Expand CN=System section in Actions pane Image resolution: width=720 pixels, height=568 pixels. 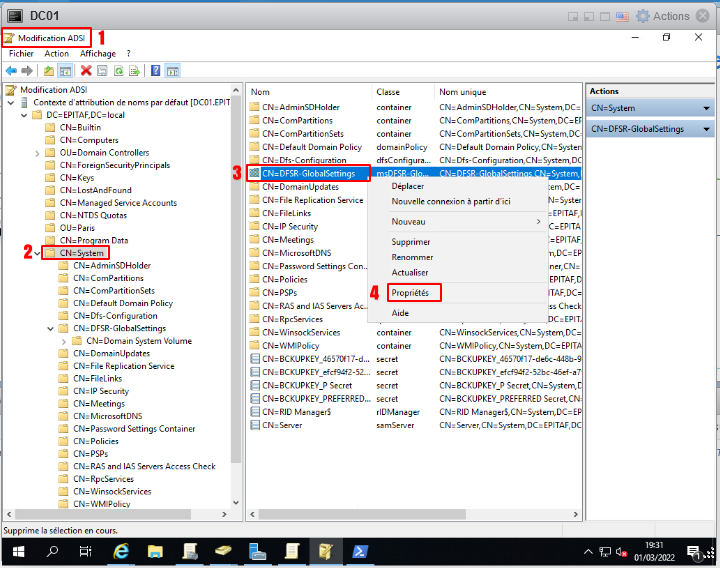[x=707, y=108]
